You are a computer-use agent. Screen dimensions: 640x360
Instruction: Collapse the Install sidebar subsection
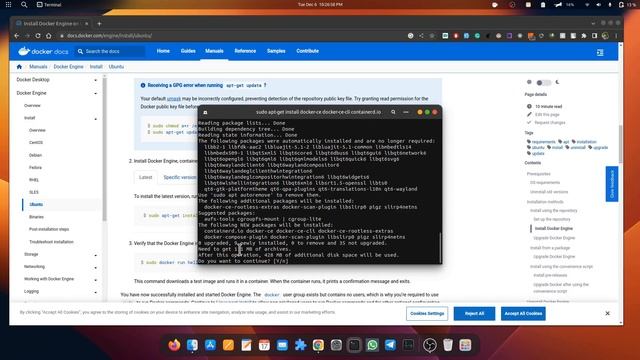click(96, 118)
